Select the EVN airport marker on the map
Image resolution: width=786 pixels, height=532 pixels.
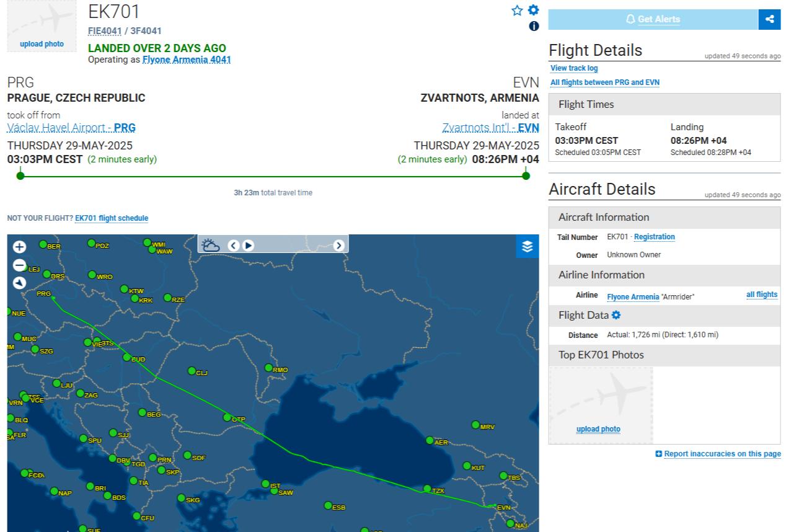(493, 507)
